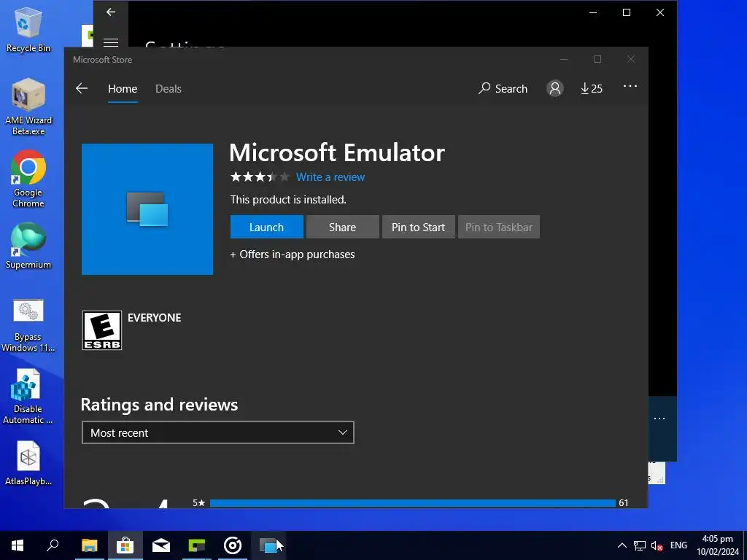
Task: Share the Microsoft Emulator app
Action: tap(343, 227)
